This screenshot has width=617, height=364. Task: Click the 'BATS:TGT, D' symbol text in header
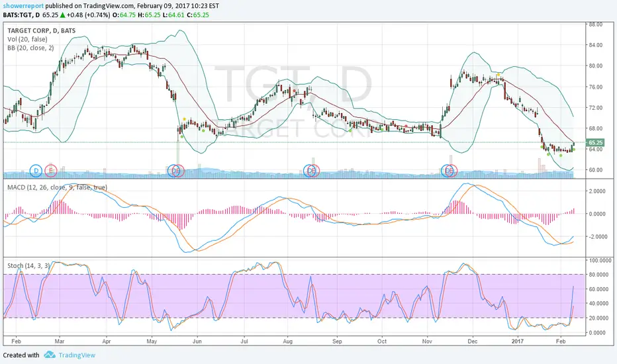click(21, 15)
